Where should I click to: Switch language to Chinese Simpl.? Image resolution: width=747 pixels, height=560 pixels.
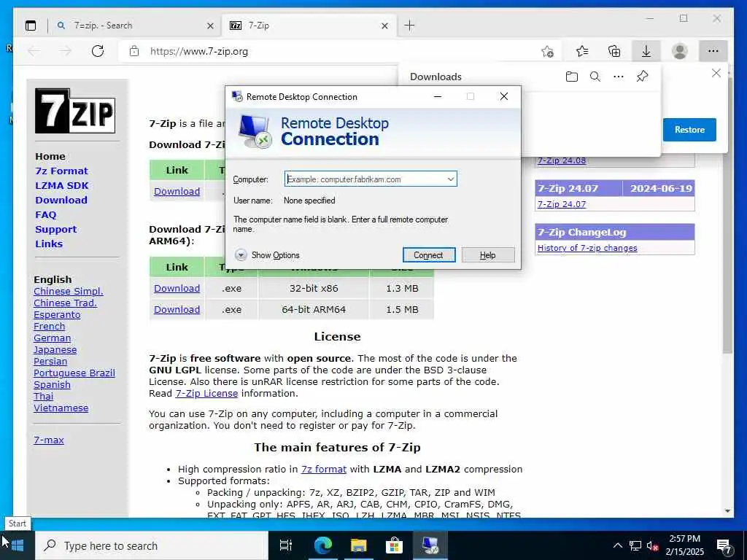(68, 292)
